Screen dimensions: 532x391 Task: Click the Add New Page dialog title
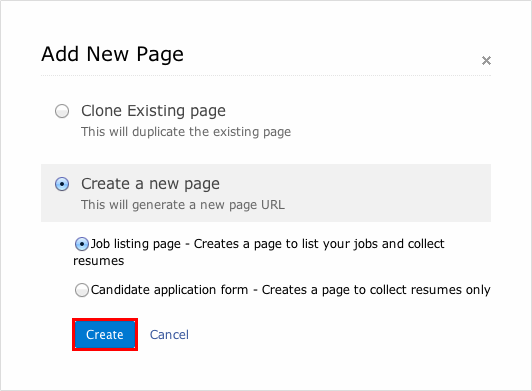(112, 54)
